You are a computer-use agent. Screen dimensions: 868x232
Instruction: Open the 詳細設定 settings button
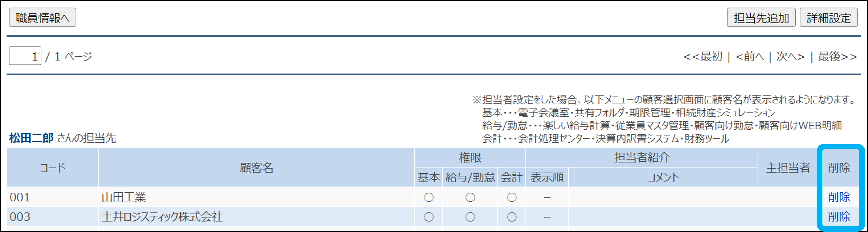[x=828, y=18]
